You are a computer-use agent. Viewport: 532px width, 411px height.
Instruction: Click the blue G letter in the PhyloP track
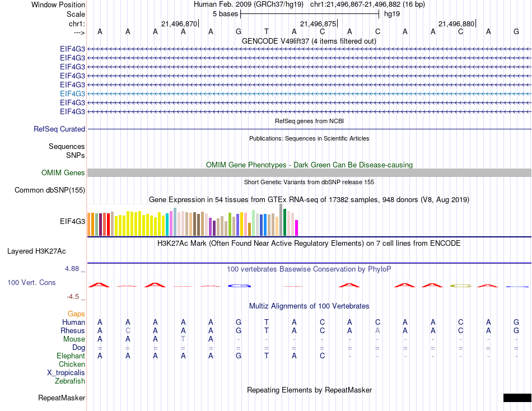tap(239, 286)
